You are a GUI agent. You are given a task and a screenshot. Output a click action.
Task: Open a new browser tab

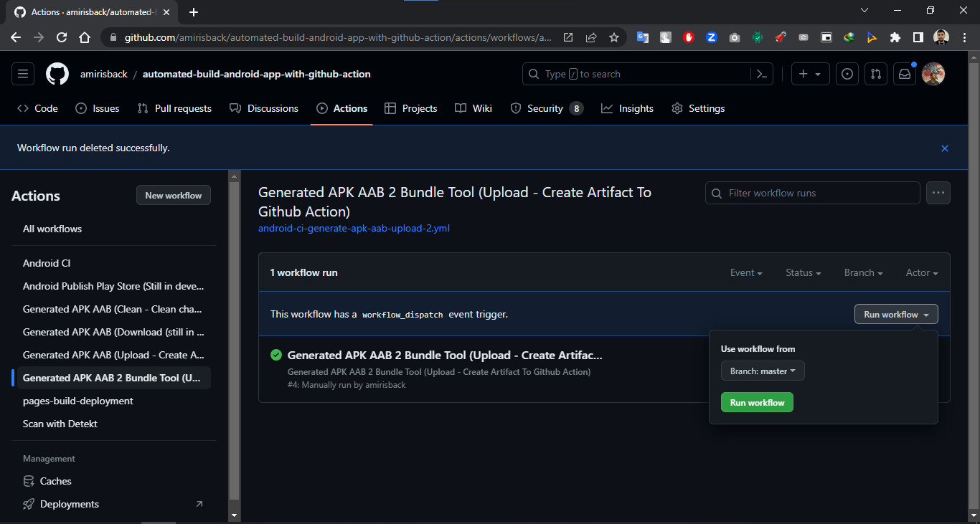(x=194, y=12)
